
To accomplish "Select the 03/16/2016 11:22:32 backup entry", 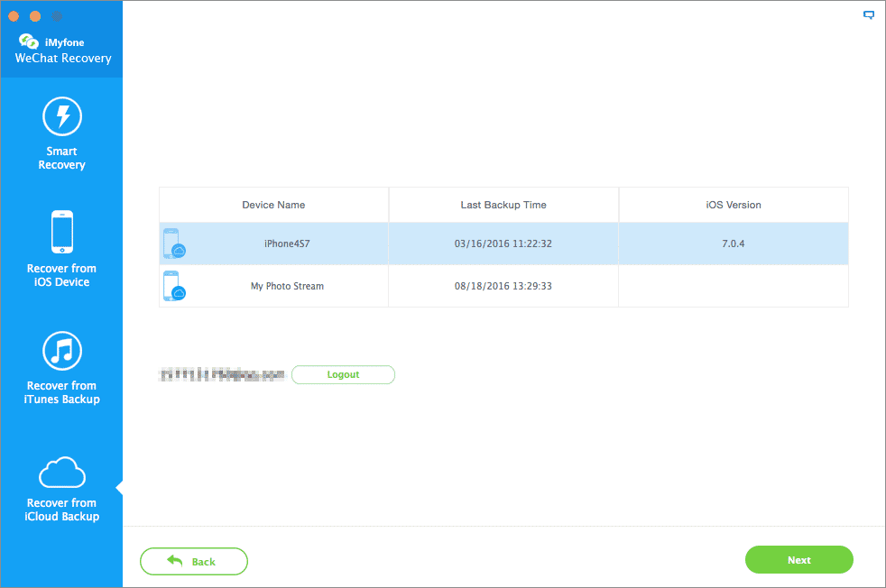I will [x=503, y=244].
